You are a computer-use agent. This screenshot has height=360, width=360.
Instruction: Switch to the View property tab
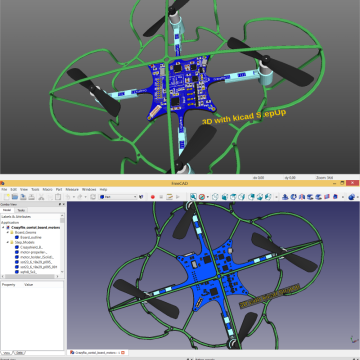coord(7,353)
